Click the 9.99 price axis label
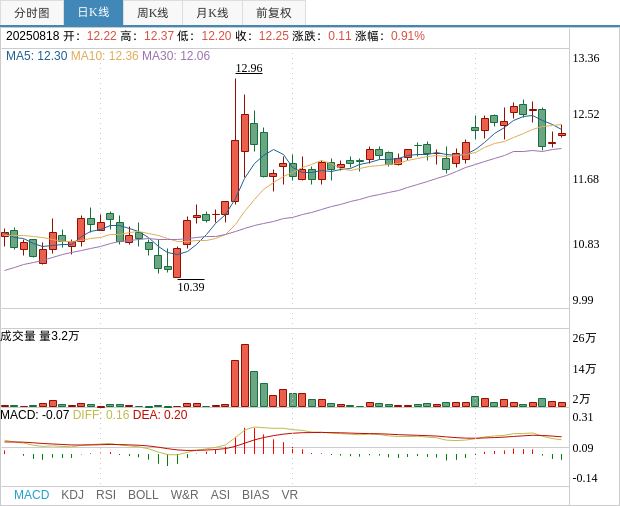The image size is (620, 506). click(x=583, y=300)
